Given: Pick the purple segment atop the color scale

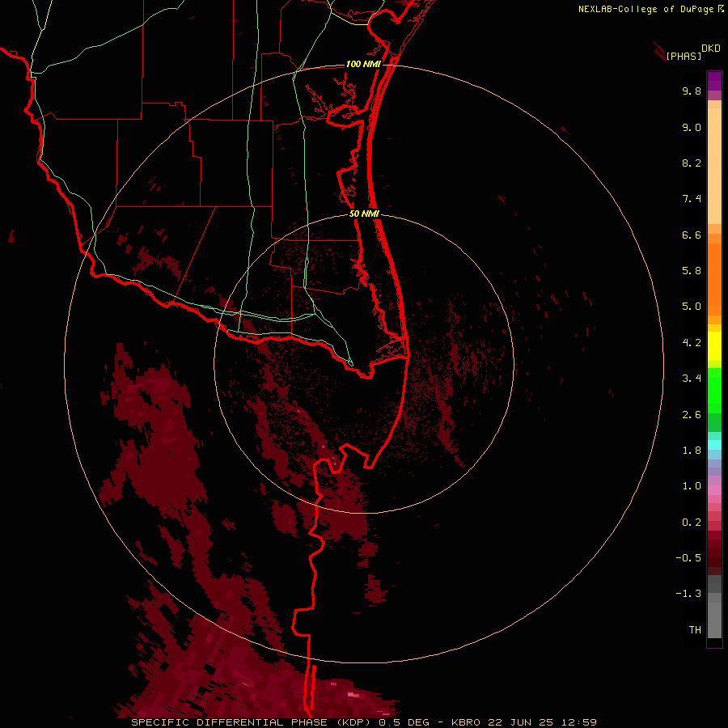Looking at the screenshot, I should tap(714, 81).
